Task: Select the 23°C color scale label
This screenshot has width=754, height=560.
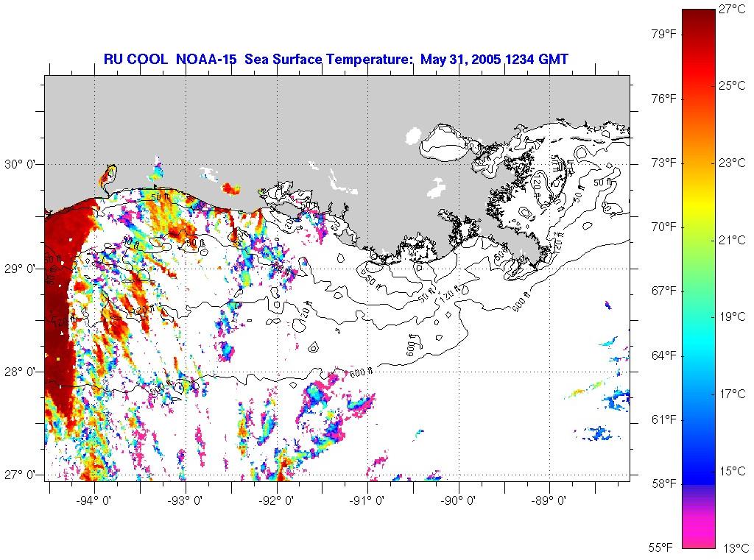Action: pyautogui.click(x=733, y=163)
